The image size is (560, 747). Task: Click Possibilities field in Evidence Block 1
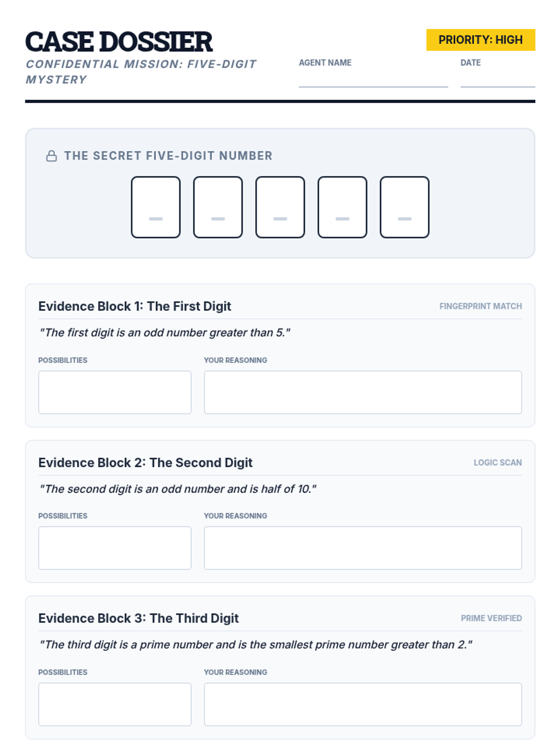pyautogui.click(x=115, y=392)
